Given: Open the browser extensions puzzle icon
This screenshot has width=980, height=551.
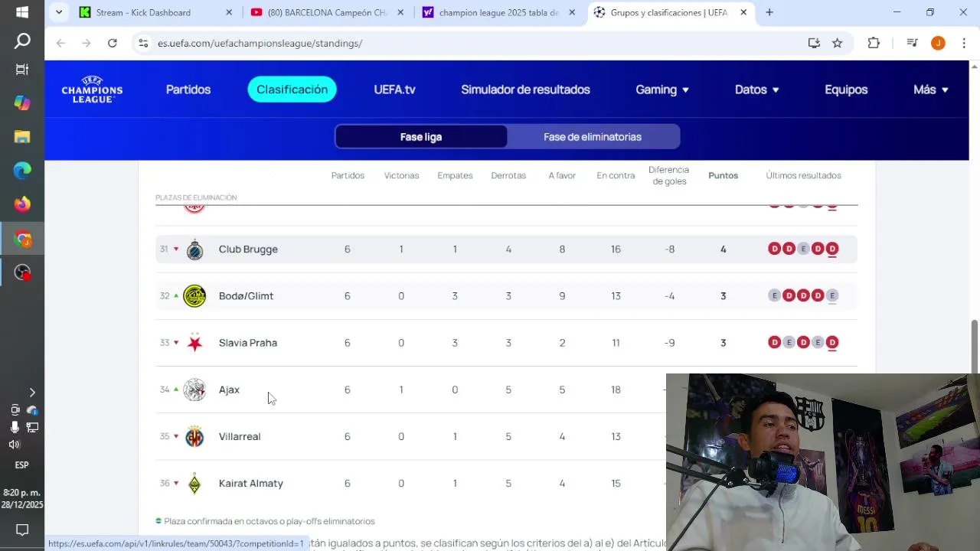Looking at the screenshot, I should (874, 43).
